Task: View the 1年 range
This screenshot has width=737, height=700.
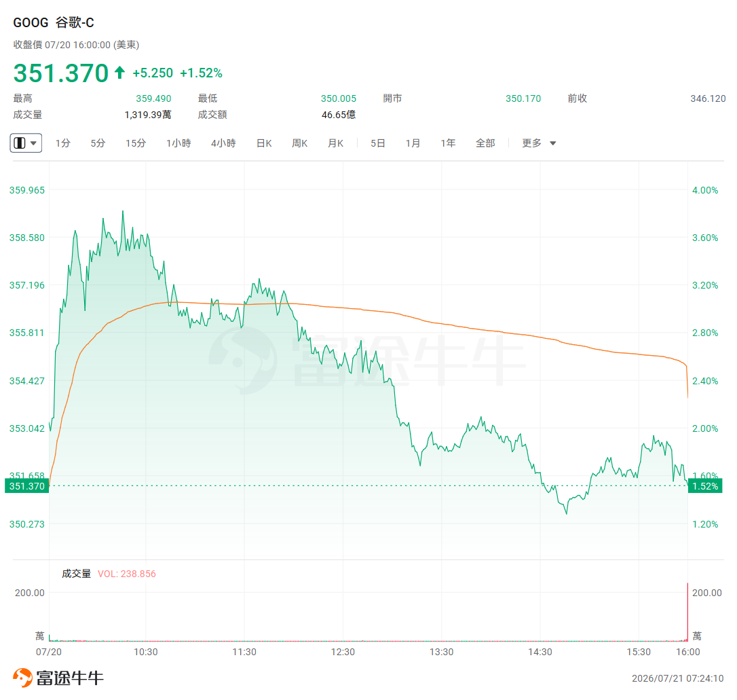Action: 448,143
